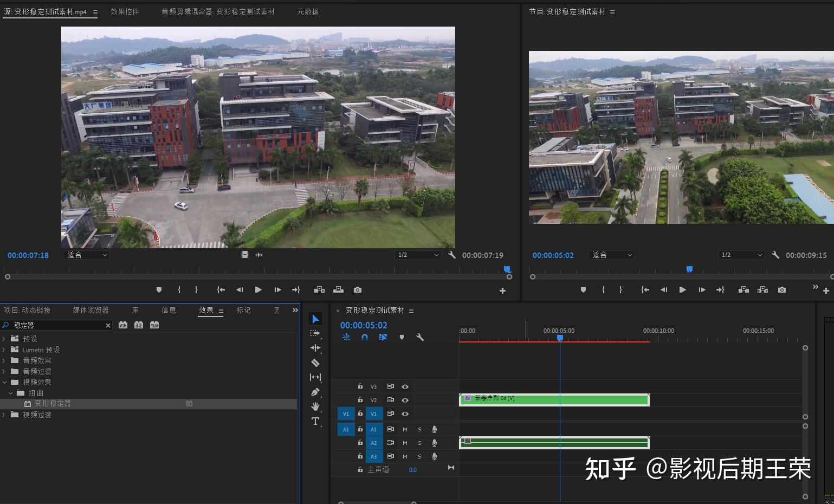Open program monitor settings wrench
Viewport: 834px width, 504px height.
click(x=775, y=255)
